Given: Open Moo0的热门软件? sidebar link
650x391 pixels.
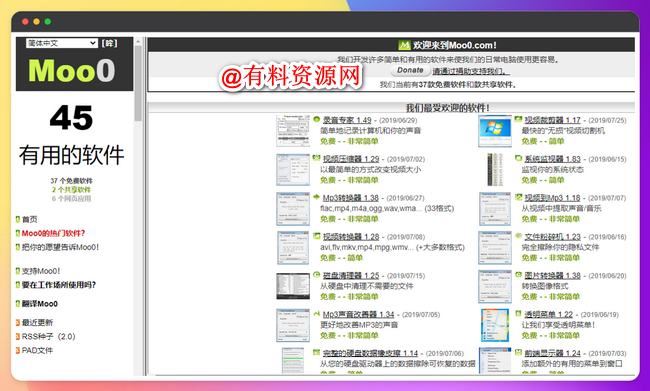Looking at the screenshot, I should pos(53,233).
